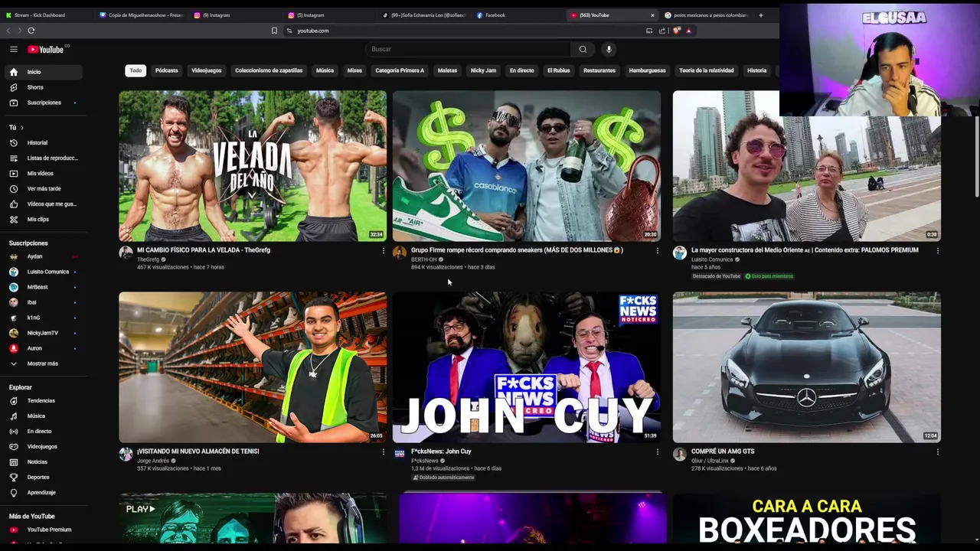Open the YouTube hamburger guide menu
Viewport: 980px width, 551px height.
14,49
